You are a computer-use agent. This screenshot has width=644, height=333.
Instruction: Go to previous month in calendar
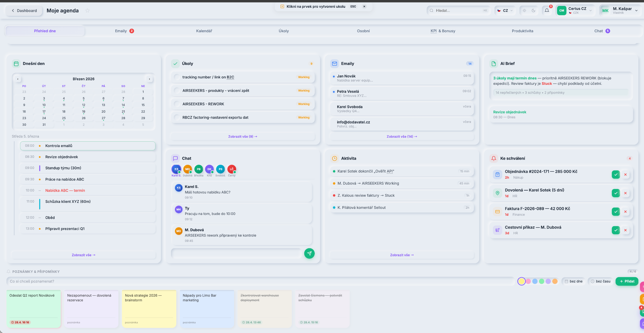(x=18, y=79)
